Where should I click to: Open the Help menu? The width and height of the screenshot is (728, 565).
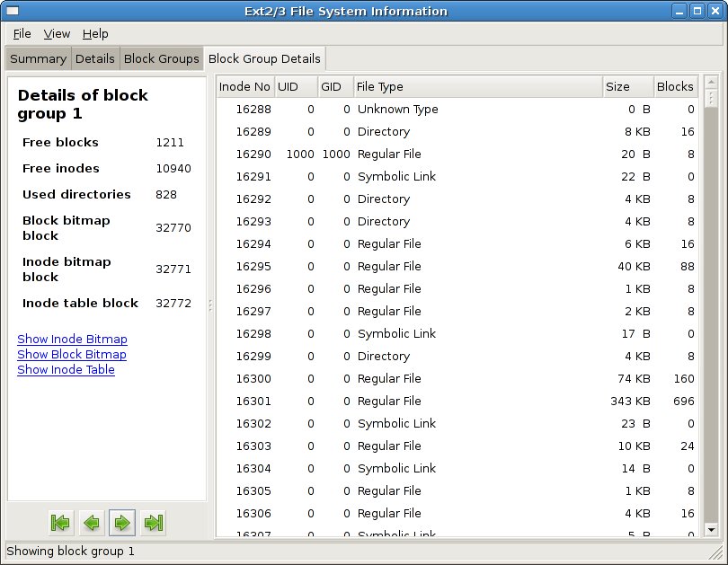point(95,33)
